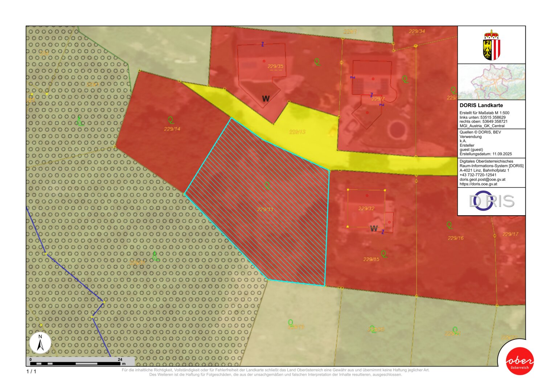Image resolution: width=554 pixels, height=392 pixels.
Task: Click the yellow road parcel 229/13
Action: pos(297,132)
